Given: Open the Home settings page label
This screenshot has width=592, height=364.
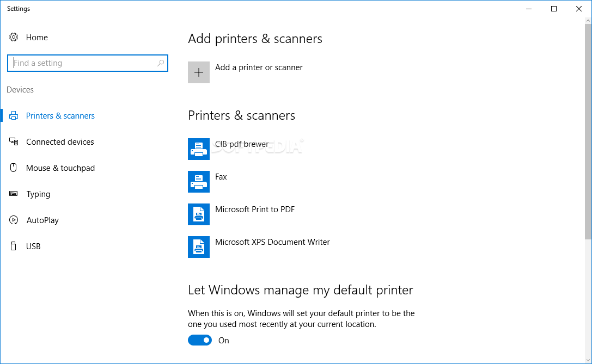Looking at the screenshot, I should pyautogui.click(x=36, y=38).
